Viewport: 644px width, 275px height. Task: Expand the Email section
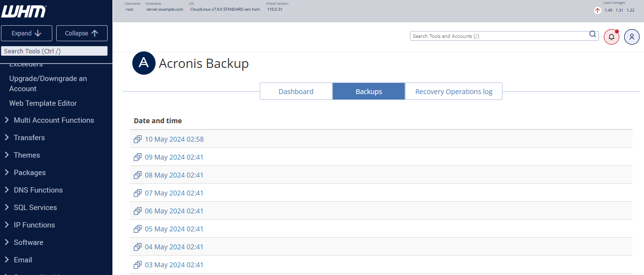pyautogui.click(x=18, y=260)
